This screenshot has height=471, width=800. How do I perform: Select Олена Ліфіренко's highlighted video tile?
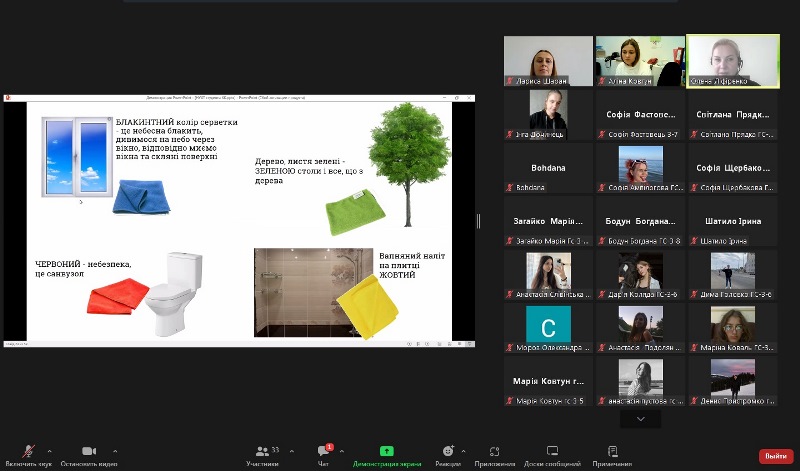click(733, 61)
